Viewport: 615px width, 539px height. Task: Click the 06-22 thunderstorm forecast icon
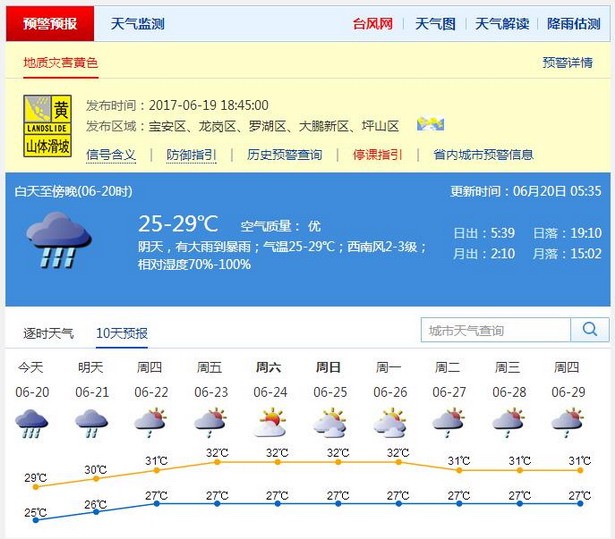pyautogui.click(x=151, y=423)
